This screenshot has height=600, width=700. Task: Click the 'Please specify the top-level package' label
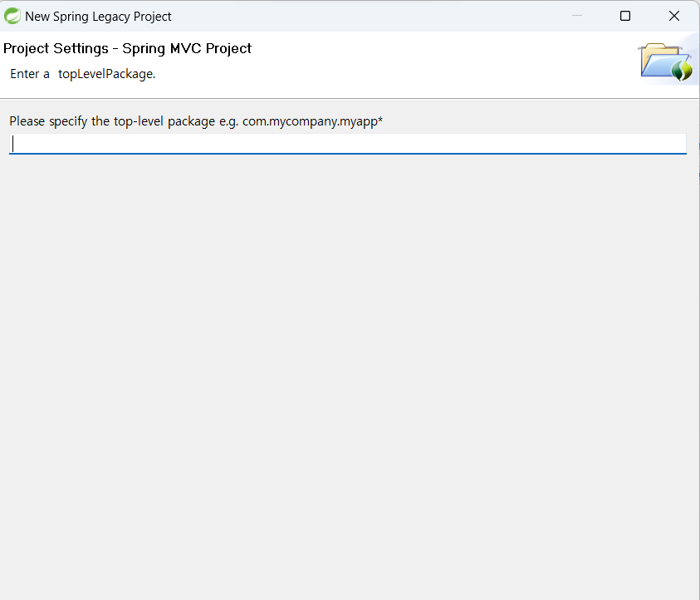196,121
